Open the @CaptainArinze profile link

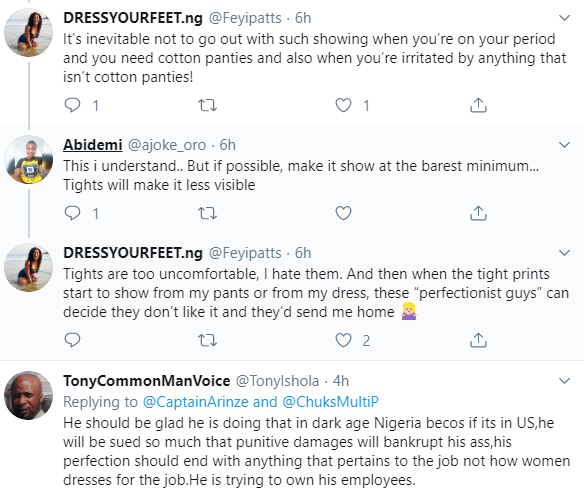196,402
